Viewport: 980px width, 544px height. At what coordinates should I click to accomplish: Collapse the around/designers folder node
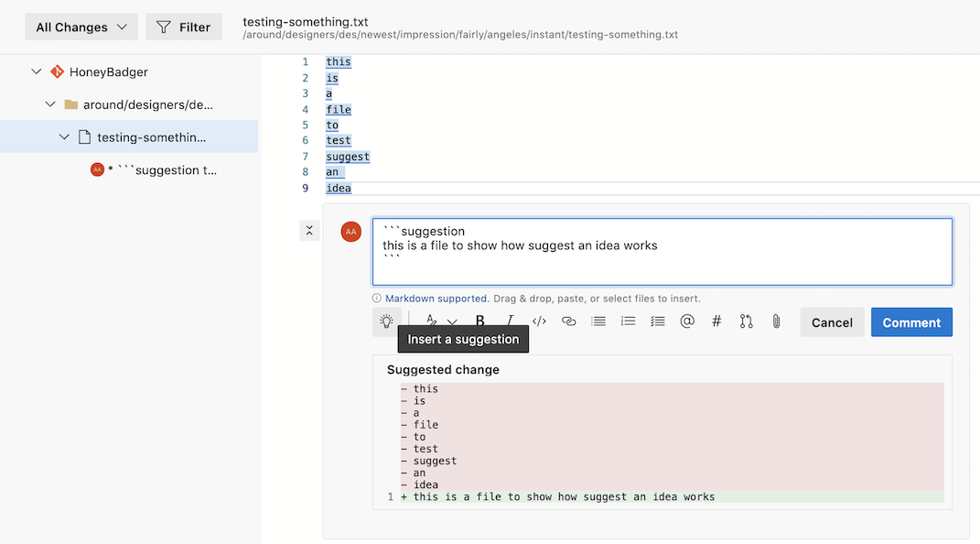(x=51, y=104)
